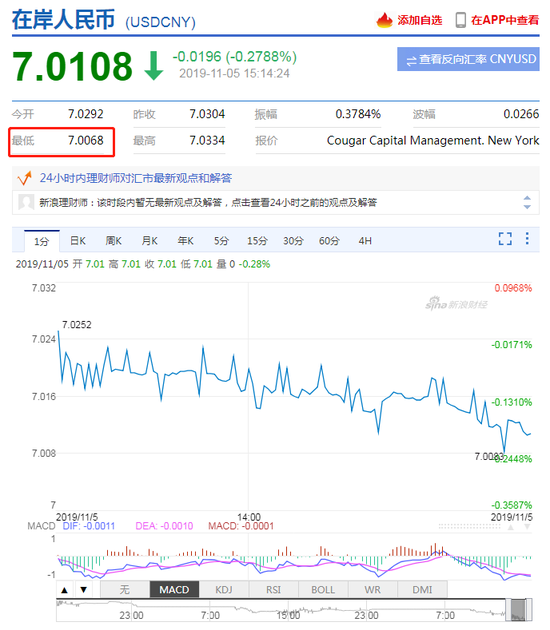Viewport: 550px width, 630px height.
Task: Select KDJ indicator button
Action: (x=224, y=589)
